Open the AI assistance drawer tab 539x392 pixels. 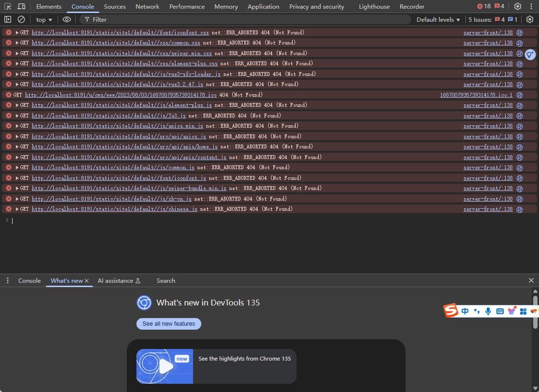pyautogui.click(x=115, y=281)
